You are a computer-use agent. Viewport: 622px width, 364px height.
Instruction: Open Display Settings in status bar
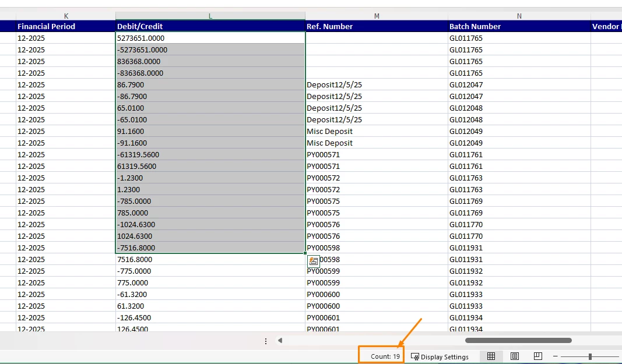[x=440, y=357]
